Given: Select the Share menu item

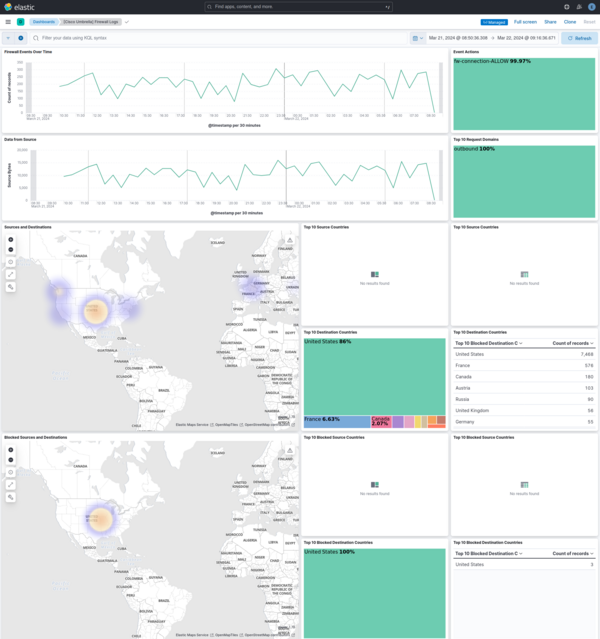Looking at the screenshot, I should [550, 21].
